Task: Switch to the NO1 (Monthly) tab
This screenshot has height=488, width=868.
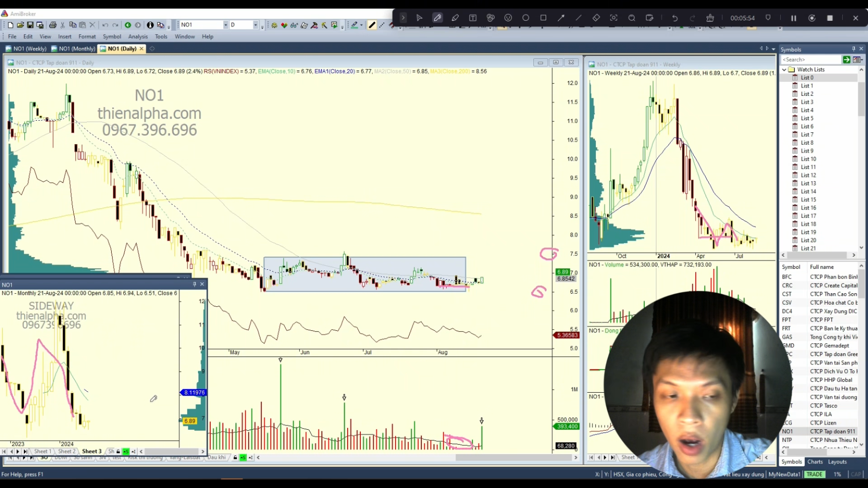Action: tap(73, 49)
